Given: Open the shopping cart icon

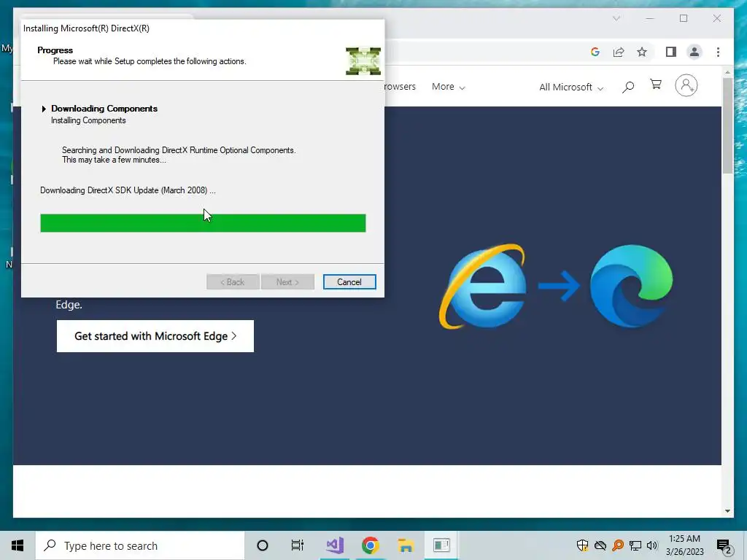Looking at the screenshot, I should click(656, 85).
